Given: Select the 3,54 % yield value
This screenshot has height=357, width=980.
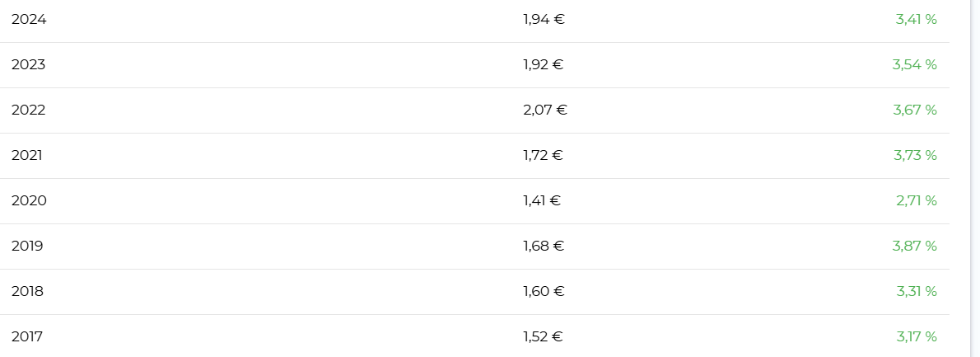Looking at the screenshot, I should pyautogui.click(x=914, y=64).
